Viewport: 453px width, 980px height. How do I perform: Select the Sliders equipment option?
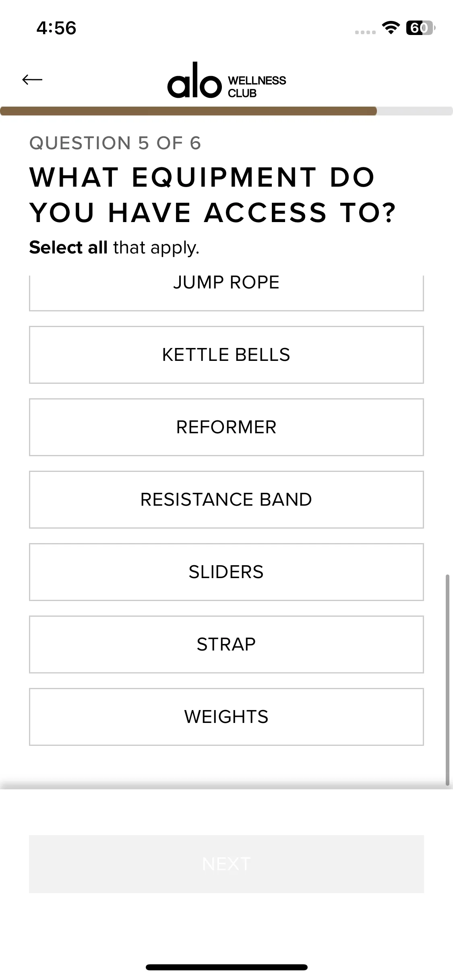[x=226, y=572]
